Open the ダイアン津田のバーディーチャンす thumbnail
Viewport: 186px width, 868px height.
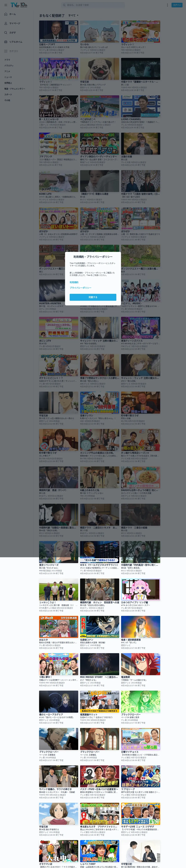[100, 144]
